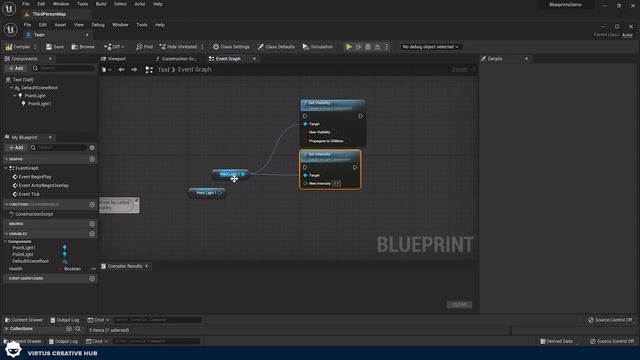Save the Test blueprint

(55, 47)
